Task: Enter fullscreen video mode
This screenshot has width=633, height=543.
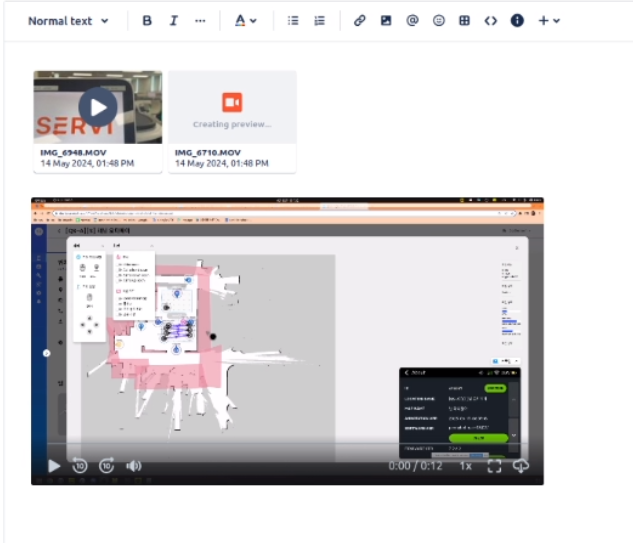Action: click(494, 466)
